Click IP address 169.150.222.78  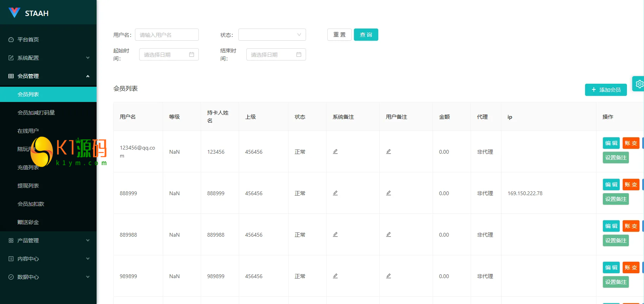[x=525, y=193]
